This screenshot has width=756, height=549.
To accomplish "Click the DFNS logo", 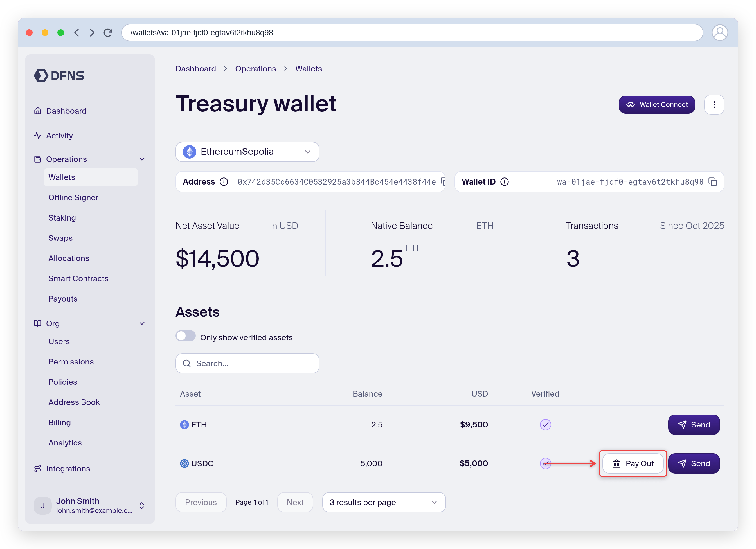I will pyautogui.click(x=59, y=76).
